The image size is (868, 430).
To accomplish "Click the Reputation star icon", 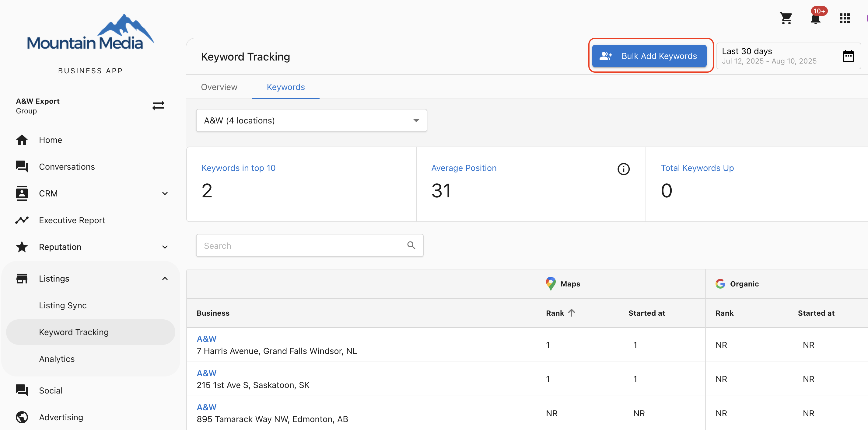I will pyautogui.click(x=22, y=247).
